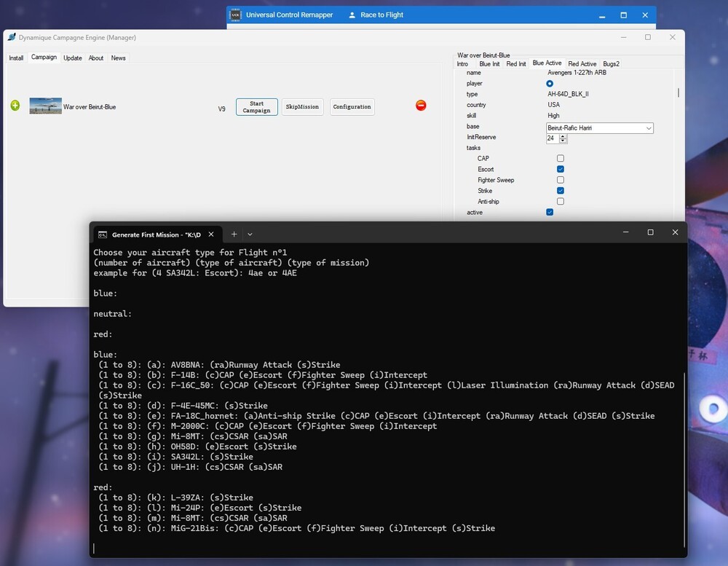The height and width of the screenshot is (566, 728).
Task: Enable the Anti-ship task checkbox
Action: pos(561,201)
